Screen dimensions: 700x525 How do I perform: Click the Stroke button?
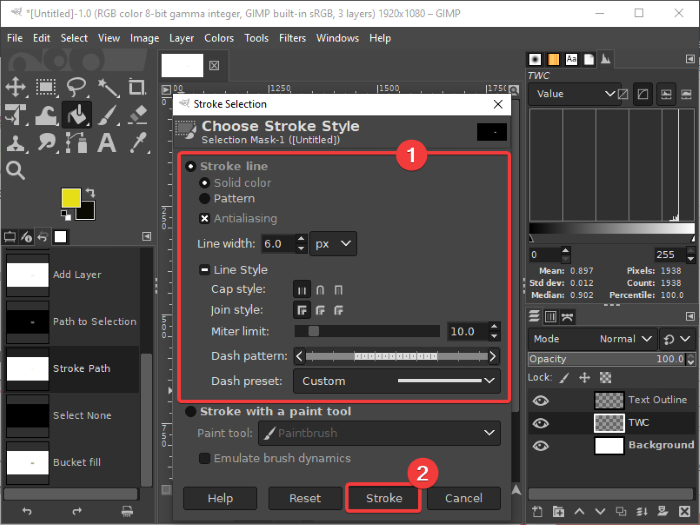384,498
